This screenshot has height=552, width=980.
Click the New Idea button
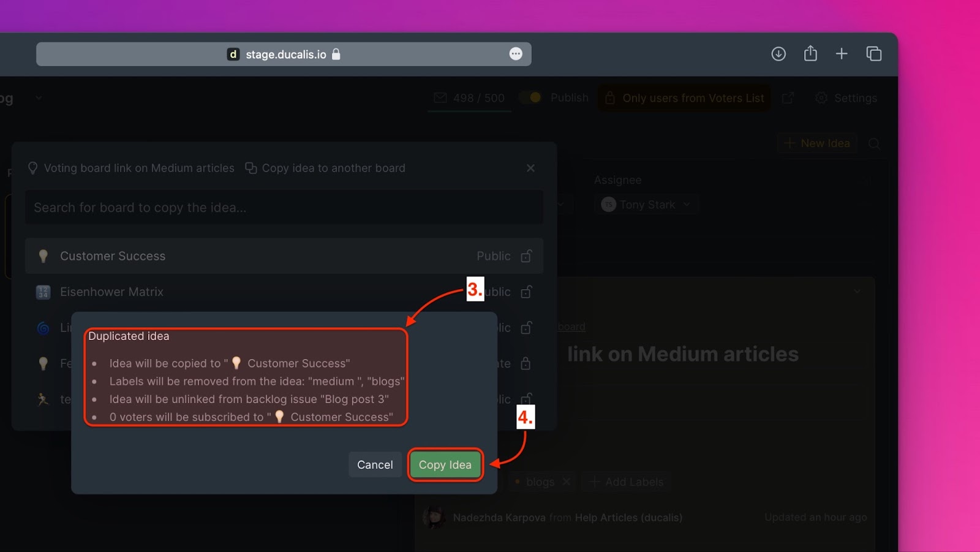pos(817,143)
